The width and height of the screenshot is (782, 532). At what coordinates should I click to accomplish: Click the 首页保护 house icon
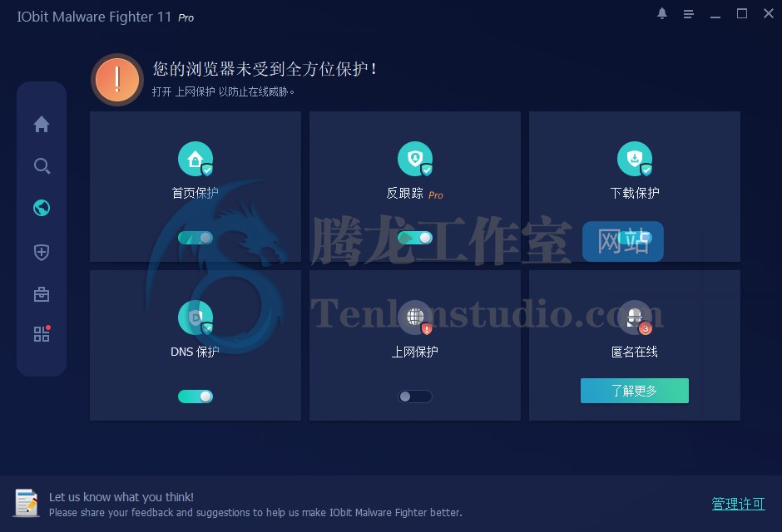[x=195, y=159]
